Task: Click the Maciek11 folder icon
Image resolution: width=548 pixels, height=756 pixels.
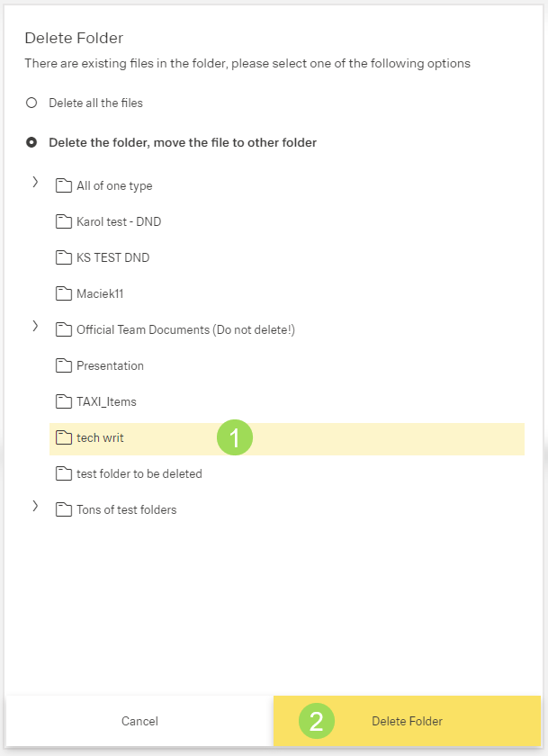Action: [x=63, y=293]
